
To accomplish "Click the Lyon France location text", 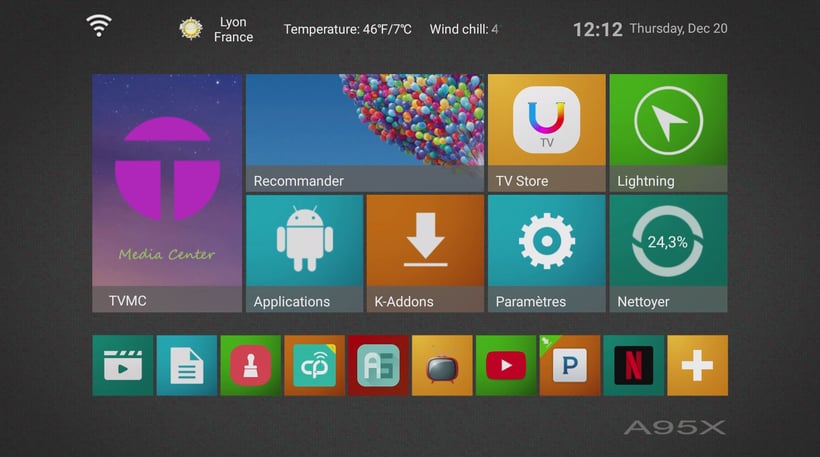I will (x=233, y=29).
